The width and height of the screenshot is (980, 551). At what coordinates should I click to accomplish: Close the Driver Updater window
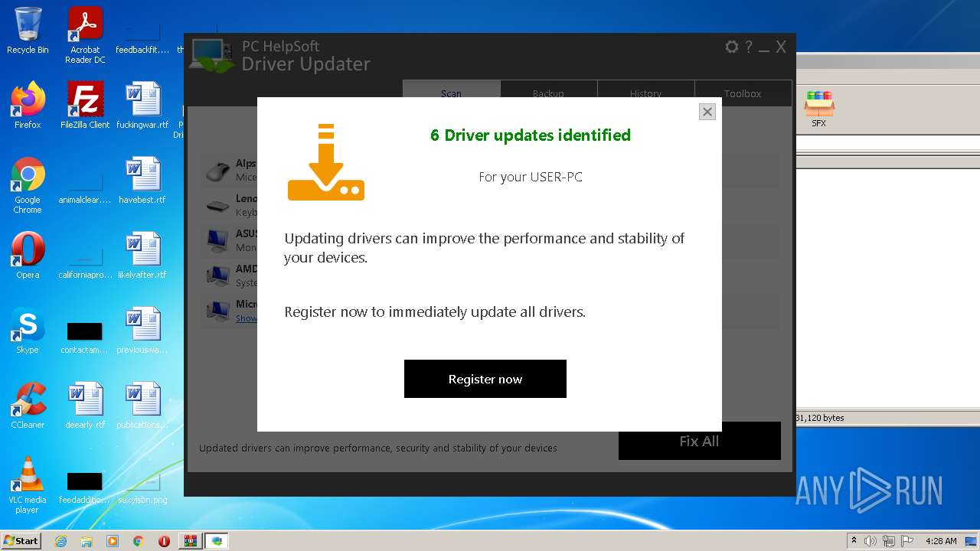coord(781,47)
